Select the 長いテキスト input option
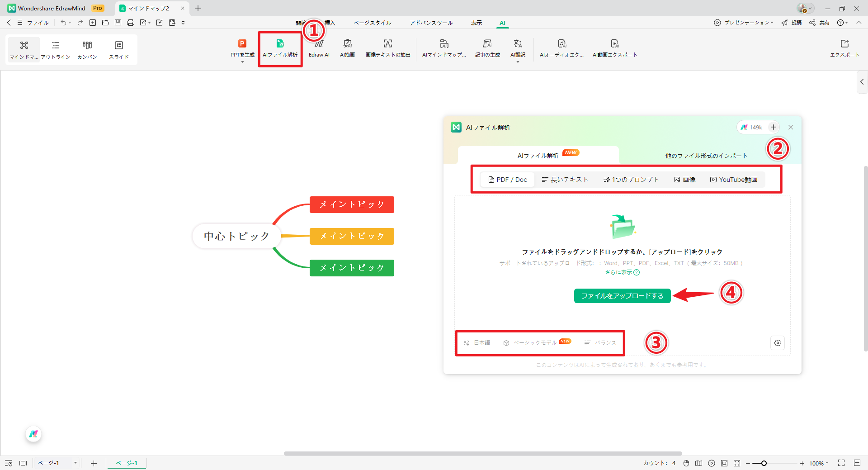Screen dimensions: 868x470 click(565, 179)
